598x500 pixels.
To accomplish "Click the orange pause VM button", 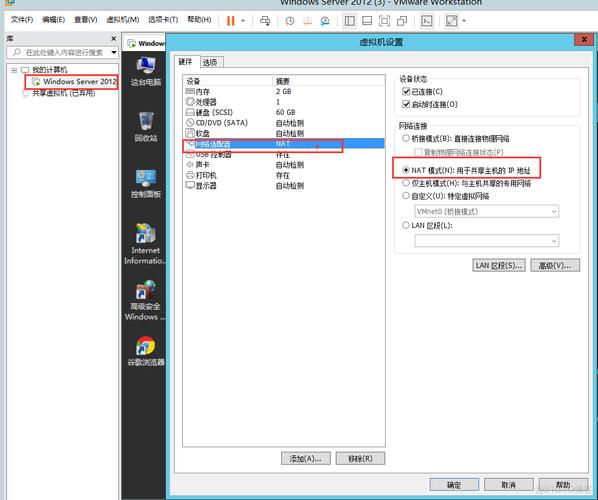I will click(x=230, y=21).
